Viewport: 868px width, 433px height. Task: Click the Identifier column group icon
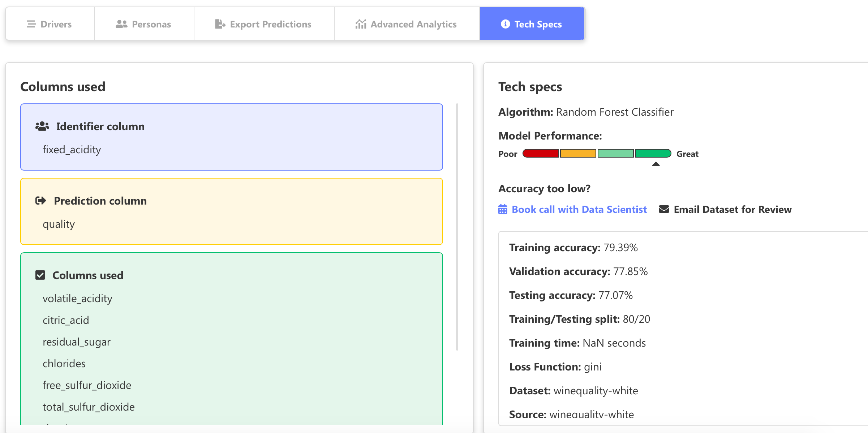42,127
